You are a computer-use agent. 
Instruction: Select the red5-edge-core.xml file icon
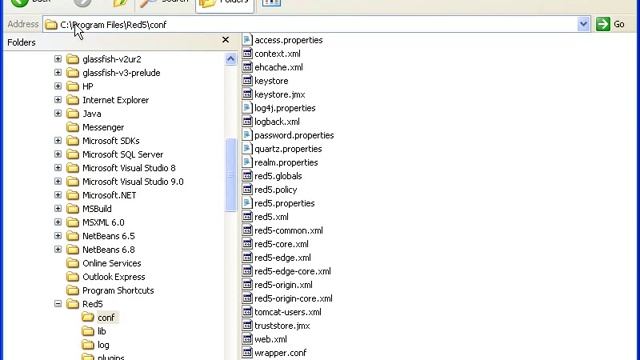[x=247, y=271]
